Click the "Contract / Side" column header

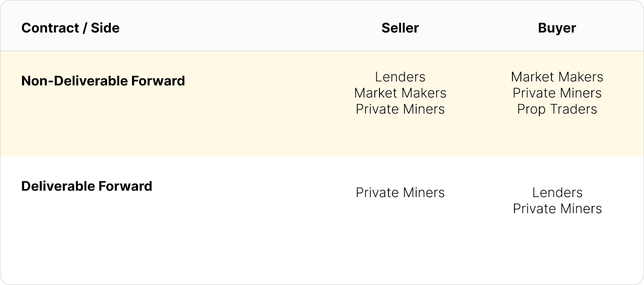[70, 28]
